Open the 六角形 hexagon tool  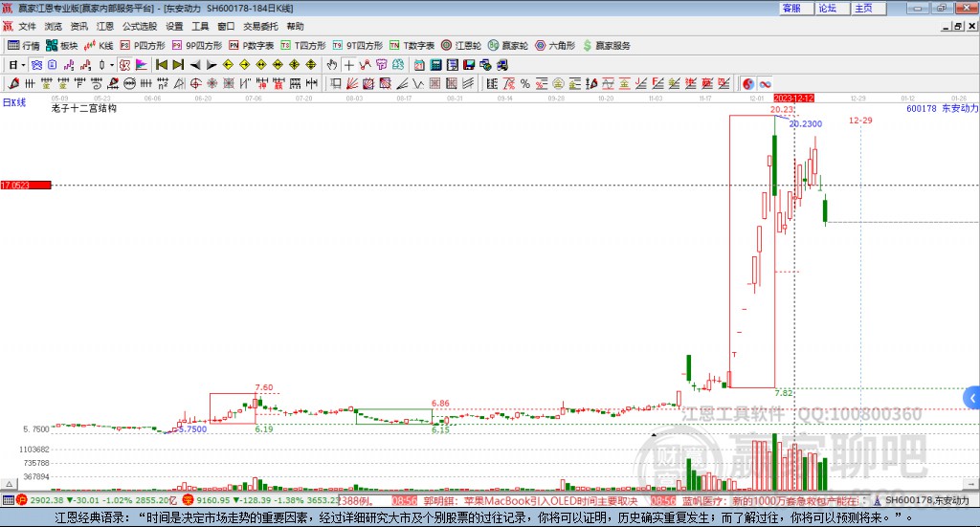coord(554,45)
